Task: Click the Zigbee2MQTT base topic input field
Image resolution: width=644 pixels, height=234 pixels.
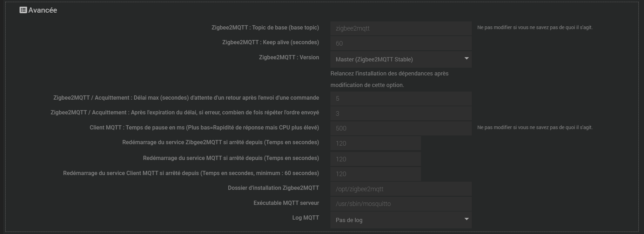Action: coord(401,28)
